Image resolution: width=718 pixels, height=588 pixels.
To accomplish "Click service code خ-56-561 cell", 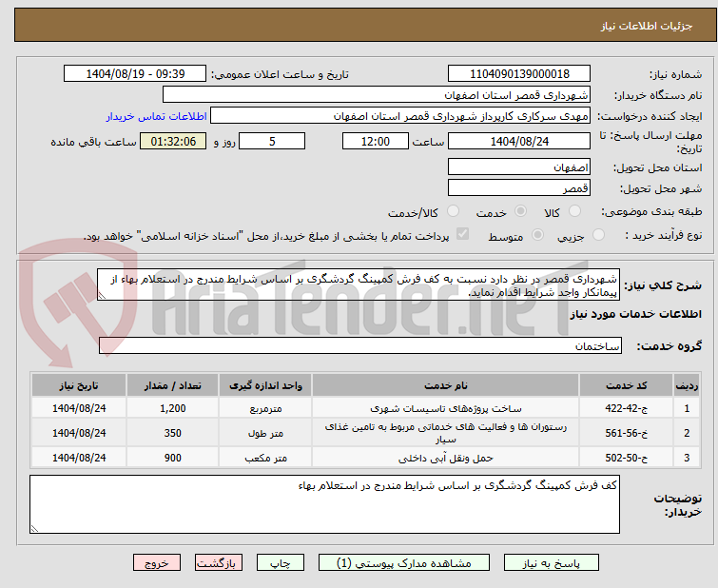I will 626,433.
